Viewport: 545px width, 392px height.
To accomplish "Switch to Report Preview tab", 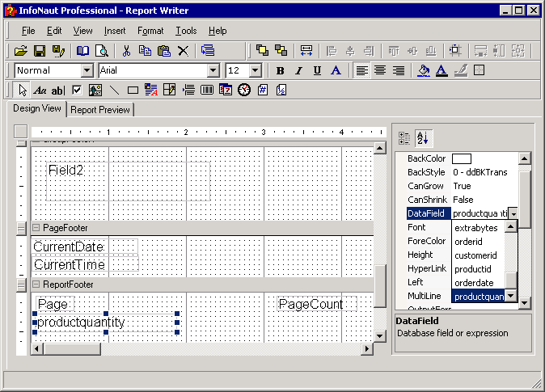I will 100,110.
